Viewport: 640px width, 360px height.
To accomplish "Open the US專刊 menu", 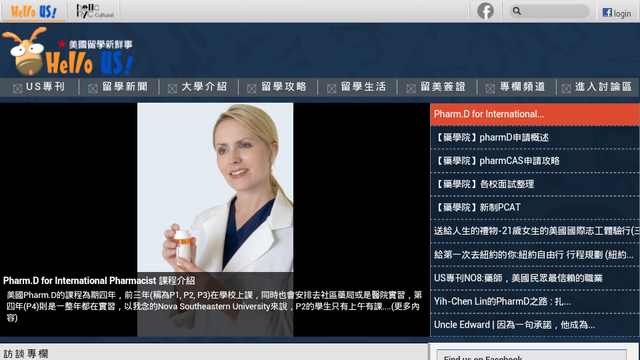I will 45,87.
